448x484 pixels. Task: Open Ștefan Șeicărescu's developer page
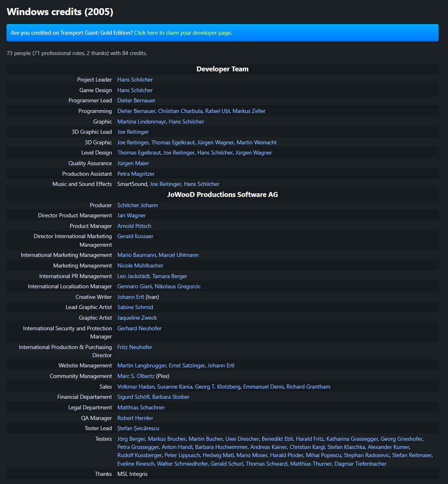click(x=138, y=429)
